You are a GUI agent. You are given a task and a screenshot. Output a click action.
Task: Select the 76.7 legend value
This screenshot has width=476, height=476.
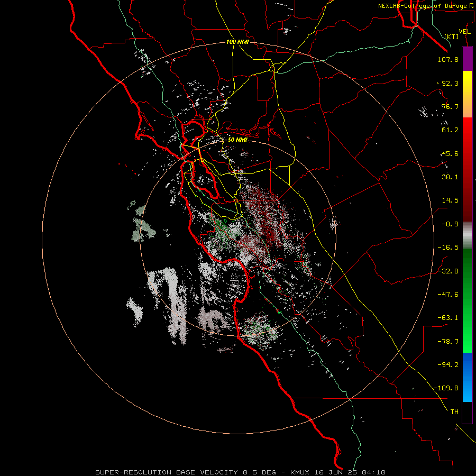[450, 106]
